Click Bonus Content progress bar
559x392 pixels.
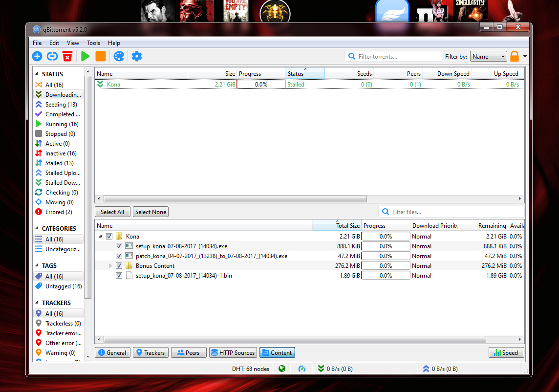click(386, 266)
